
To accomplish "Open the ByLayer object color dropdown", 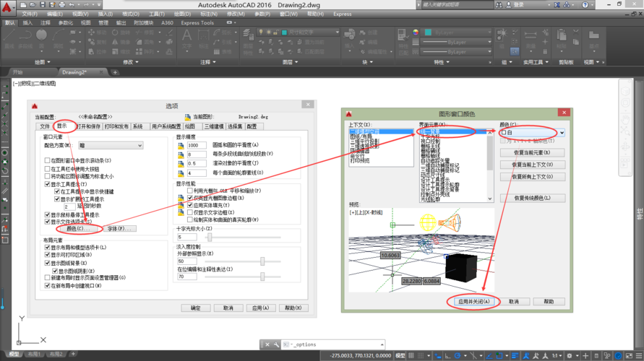I will (x=458, y=32).
